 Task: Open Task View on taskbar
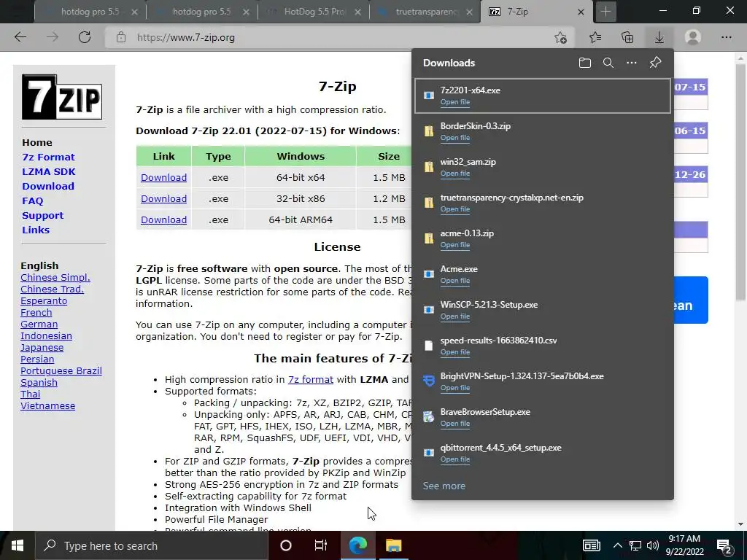321,545
